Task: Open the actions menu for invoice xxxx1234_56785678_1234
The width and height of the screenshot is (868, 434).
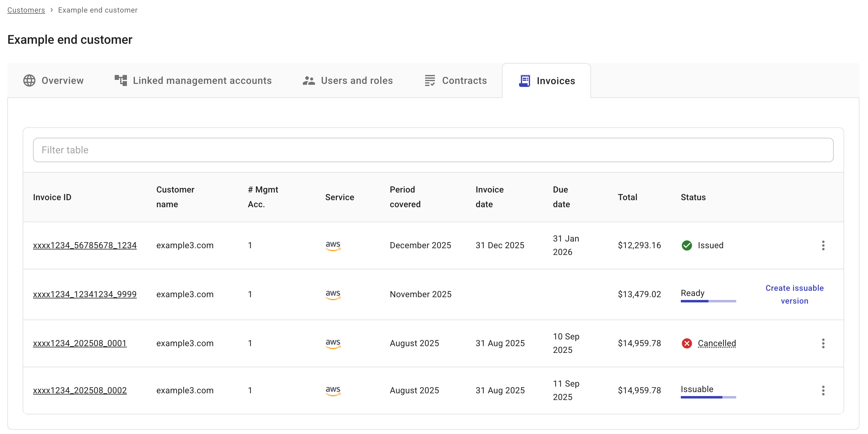Action: pyautogui.click(x=823, y=245)
